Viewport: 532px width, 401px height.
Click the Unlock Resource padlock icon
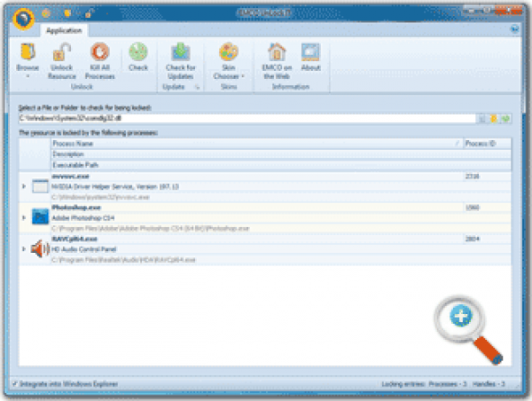(62, 51)
